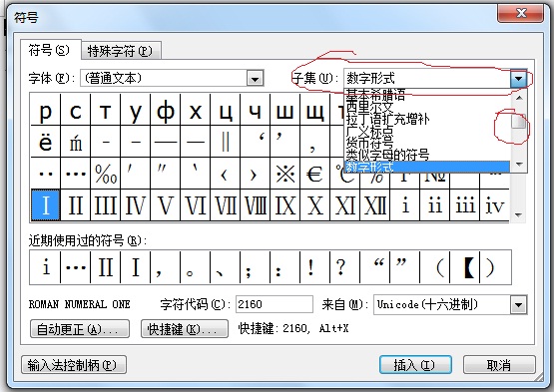
Task: Choose 基本希腊语 from subset list
Action: point(427,94)
